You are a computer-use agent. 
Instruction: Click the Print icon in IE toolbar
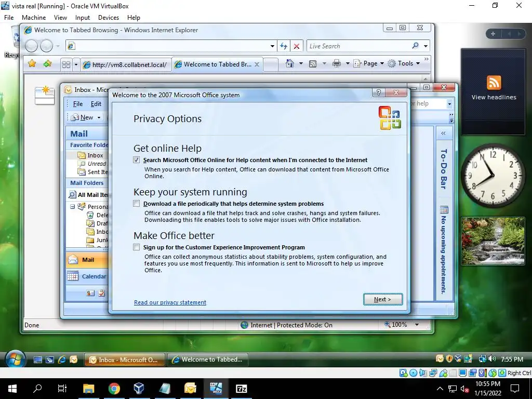point(337,63)
